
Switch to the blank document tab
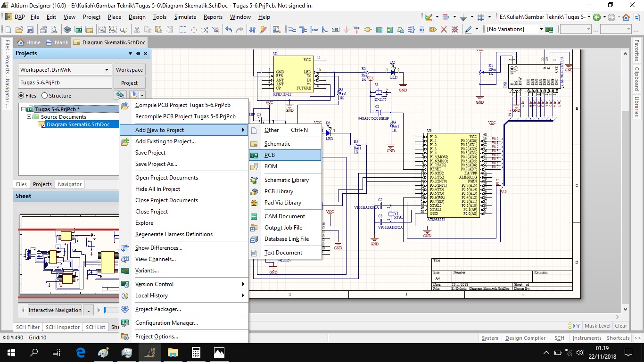click(x=57, y=42)
